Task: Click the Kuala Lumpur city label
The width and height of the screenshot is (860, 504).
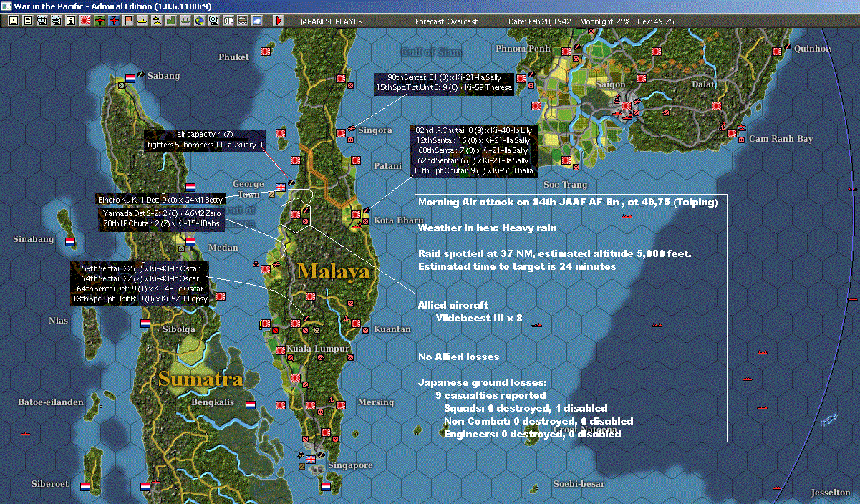Action: [318, 349]
